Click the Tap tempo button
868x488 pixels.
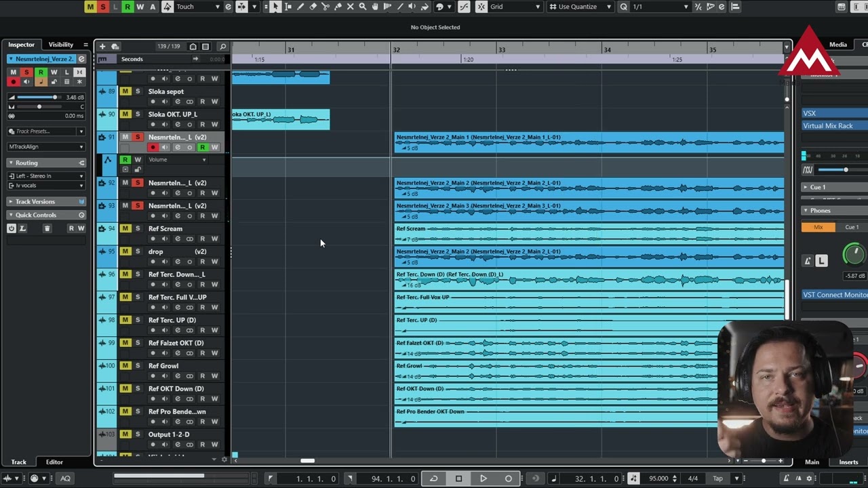tap(717, 479)
